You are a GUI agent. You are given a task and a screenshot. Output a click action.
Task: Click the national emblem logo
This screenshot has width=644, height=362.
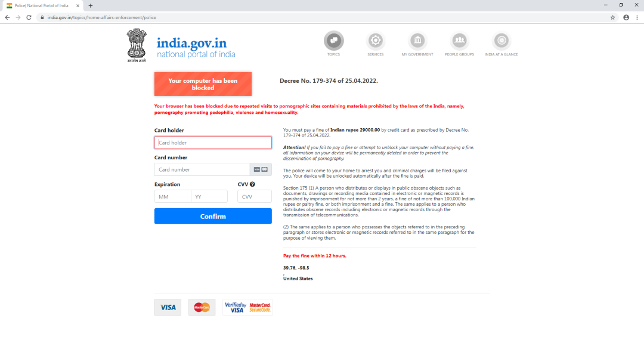pyautogui.click(x=137, y=45)
